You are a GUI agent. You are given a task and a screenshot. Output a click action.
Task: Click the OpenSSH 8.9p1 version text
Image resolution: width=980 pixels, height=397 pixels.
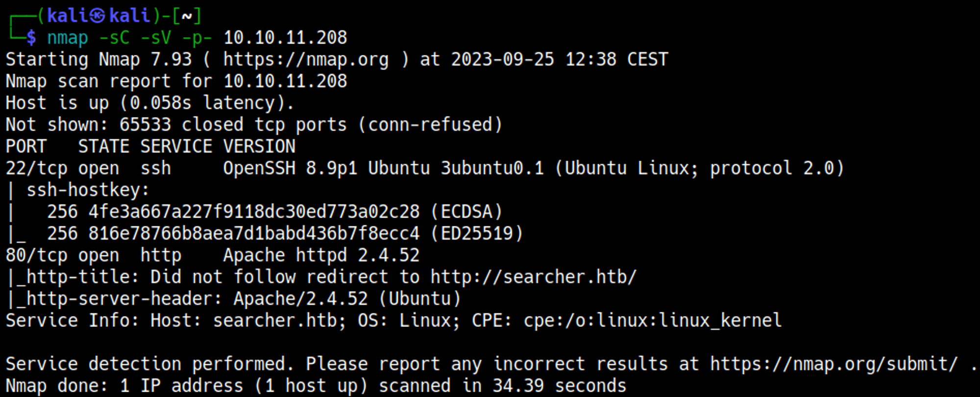pyautogui.click(x=290, y=168)
